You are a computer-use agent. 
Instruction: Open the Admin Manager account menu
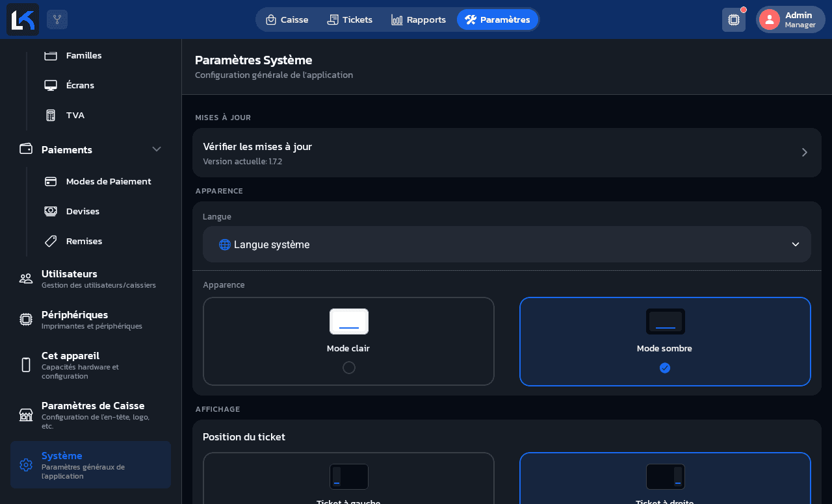(790, 19)
